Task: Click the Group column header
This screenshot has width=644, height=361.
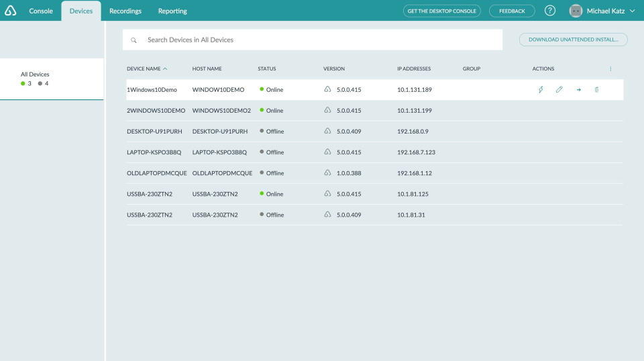Action: coord(472,68)
